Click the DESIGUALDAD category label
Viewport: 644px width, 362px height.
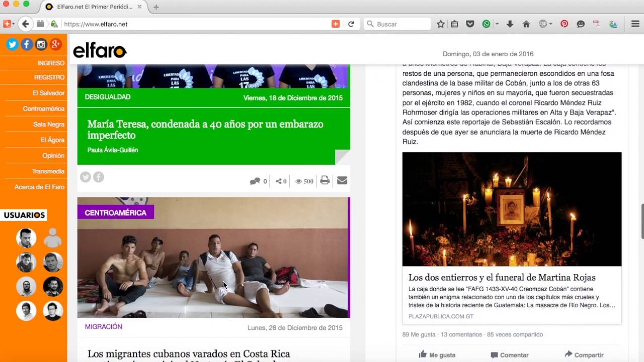point(108,97)
